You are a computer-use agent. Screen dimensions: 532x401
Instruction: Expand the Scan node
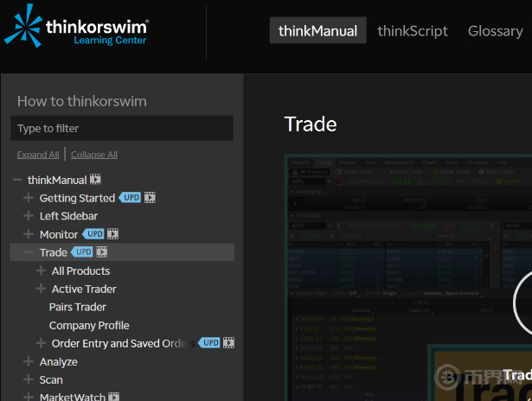29,379
